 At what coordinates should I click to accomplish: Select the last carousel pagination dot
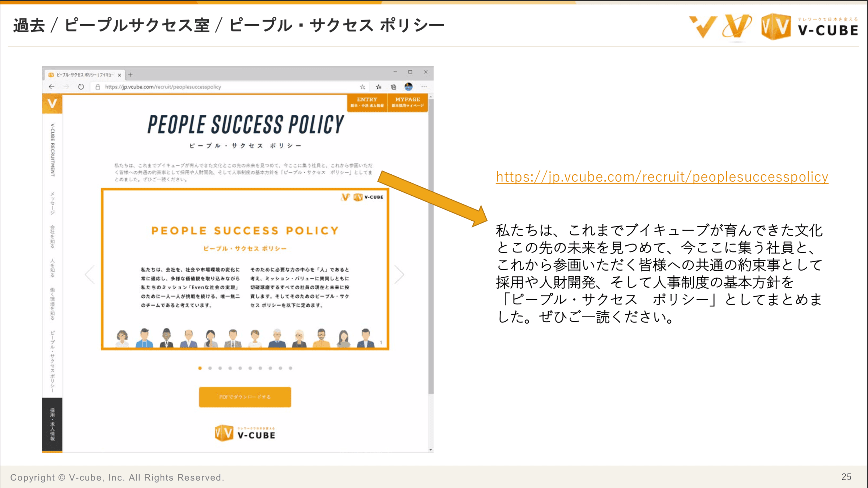tap(290, 368)
